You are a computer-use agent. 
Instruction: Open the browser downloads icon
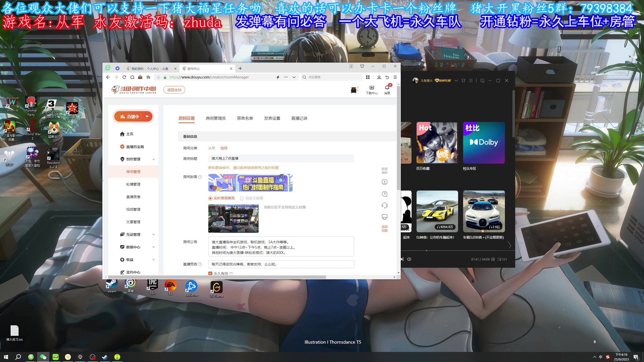tap(379, 77)
